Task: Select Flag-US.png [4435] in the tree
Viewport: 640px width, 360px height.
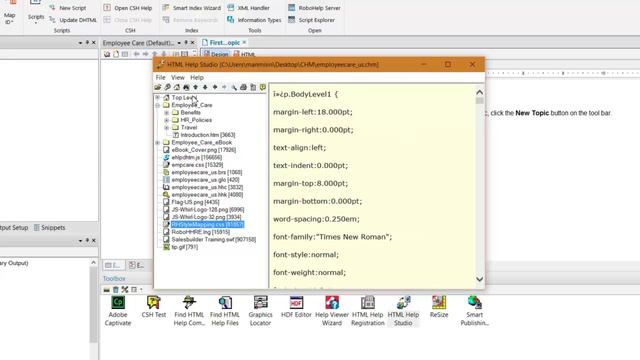Action: click(x=191, y=202)
